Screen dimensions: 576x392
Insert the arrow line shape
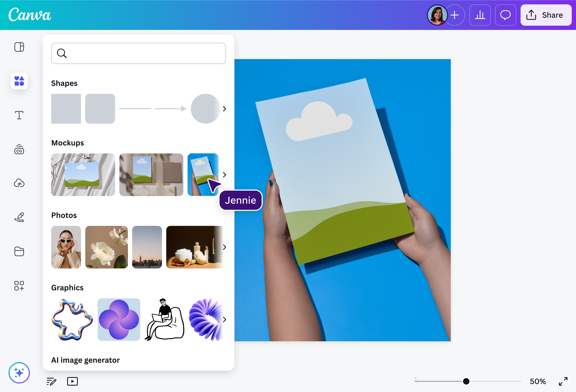(171, 109)
